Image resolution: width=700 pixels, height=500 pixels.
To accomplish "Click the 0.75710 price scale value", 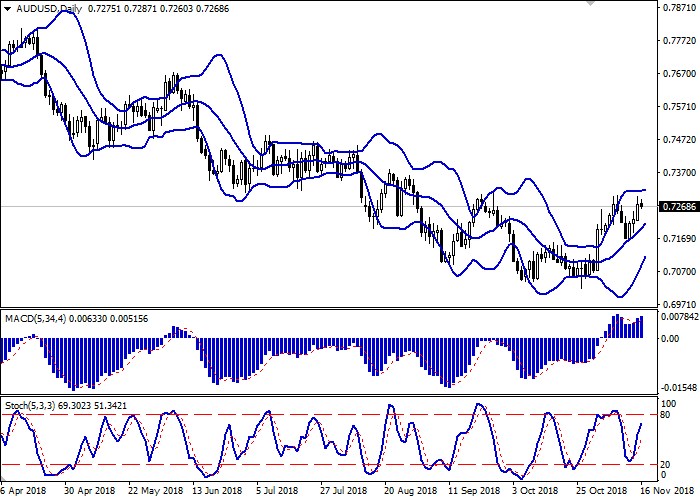I will (x=680, y=107).
